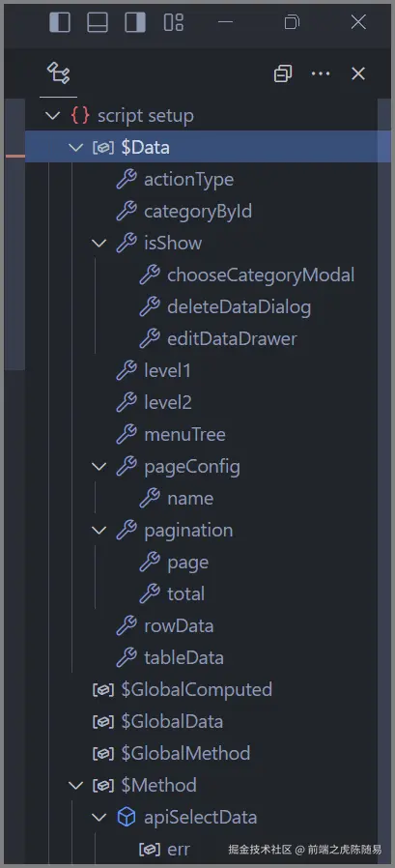Collapse the isShow property chevron
Image resolution: width=395 pixels, height=868 pixels.
coord(99,243)
